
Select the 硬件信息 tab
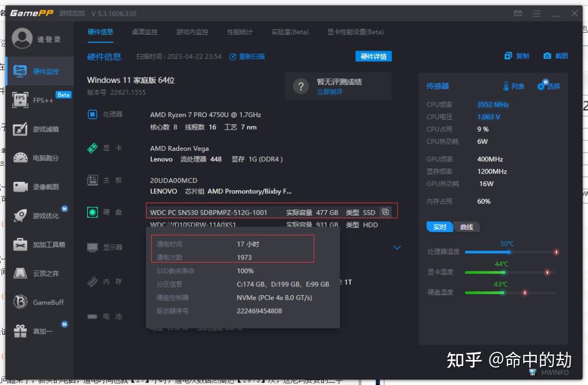pyautogui.click(x=100, y=32)
